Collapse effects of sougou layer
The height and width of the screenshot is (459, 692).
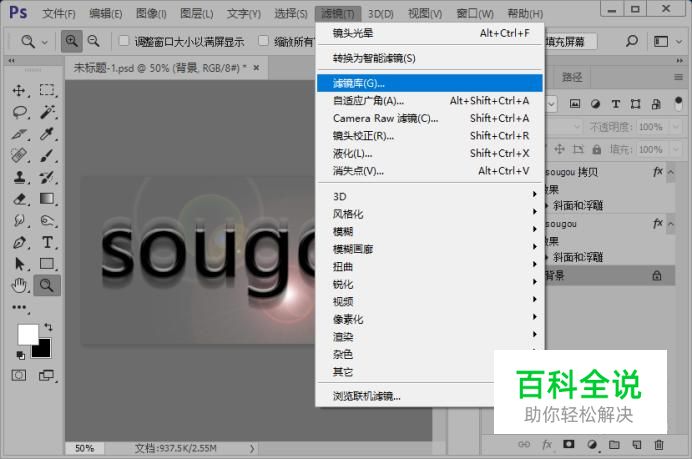click(x=671, y=224)
